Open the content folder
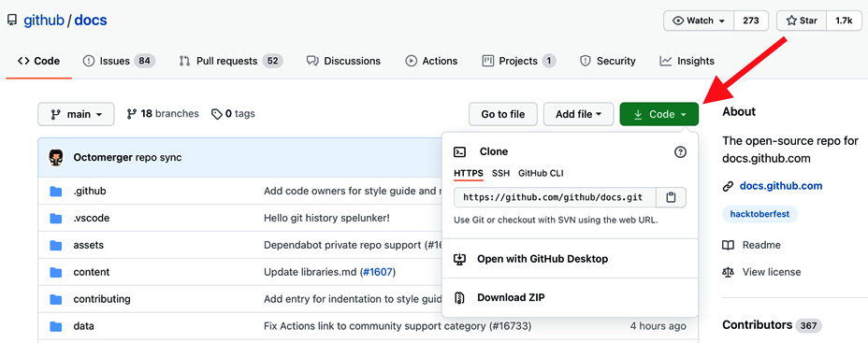 click(x=92, y=272)
